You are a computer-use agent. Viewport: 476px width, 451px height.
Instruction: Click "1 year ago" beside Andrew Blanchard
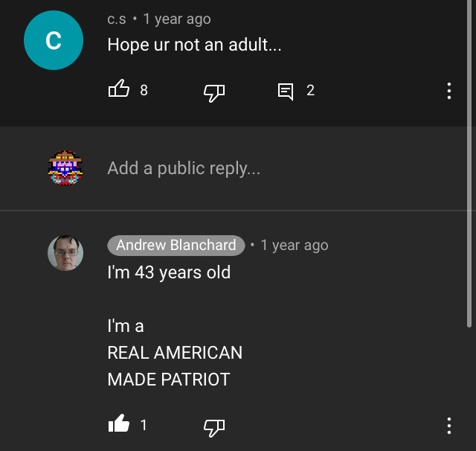click(295, 246)
